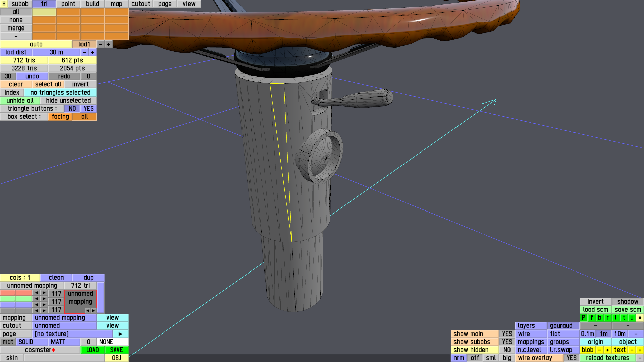644x362 pixels.
Task: Toggle wire overlay YES setting
Action: (x=571, y=358)
